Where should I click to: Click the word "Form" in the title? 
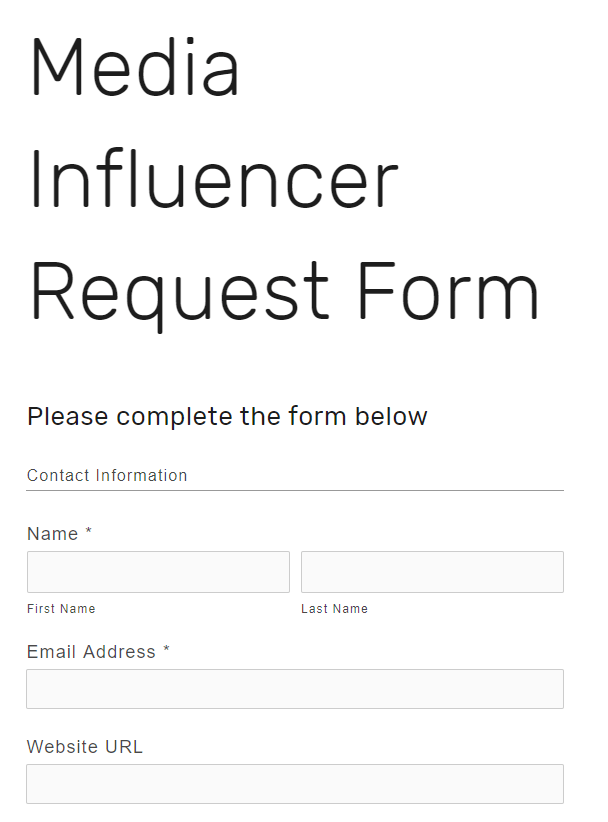click(448, 292)
